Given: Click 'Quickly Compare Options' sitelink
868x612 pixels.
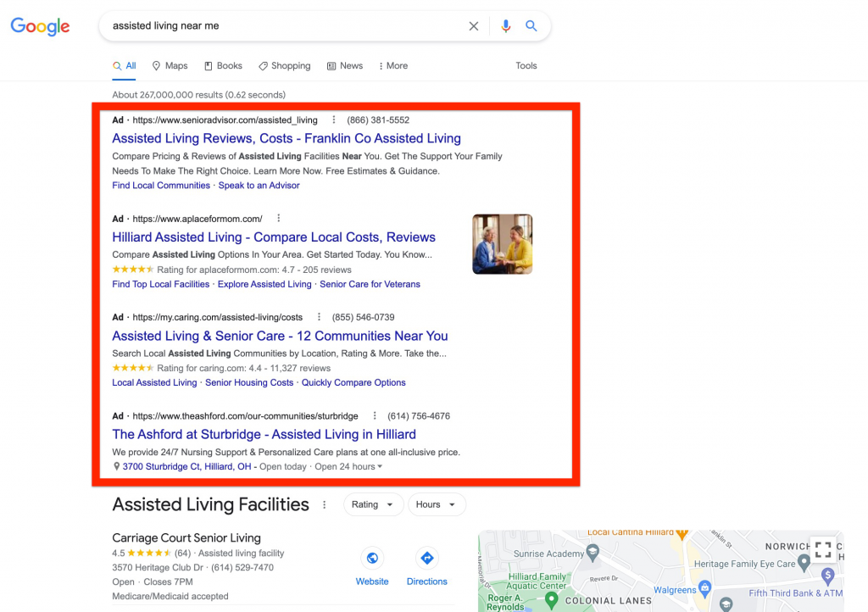Looking at the screenshot, I should tap(353, 382).
